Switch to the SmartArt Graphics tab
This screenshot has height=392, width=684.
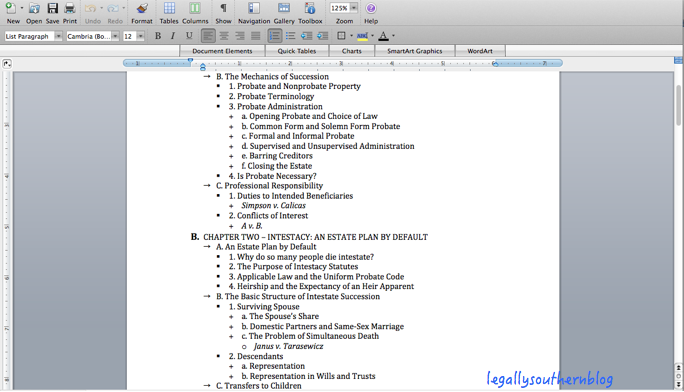[x=414, y=51]
